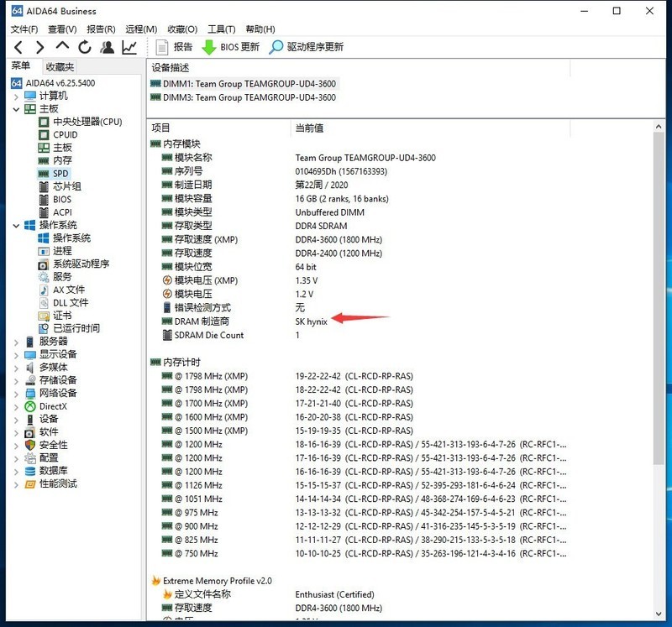Collapse the 主板 tree node
672x627 pixels.
(16, 109)
